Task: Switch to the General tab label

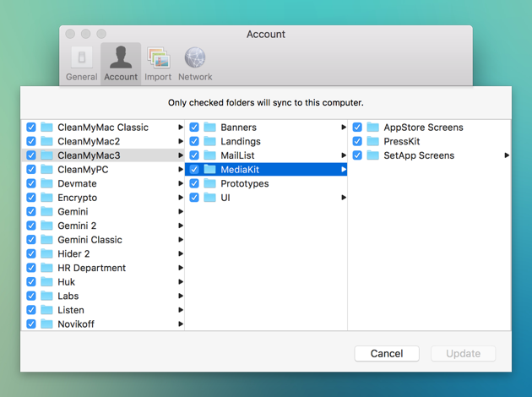Action: [82, 77]
